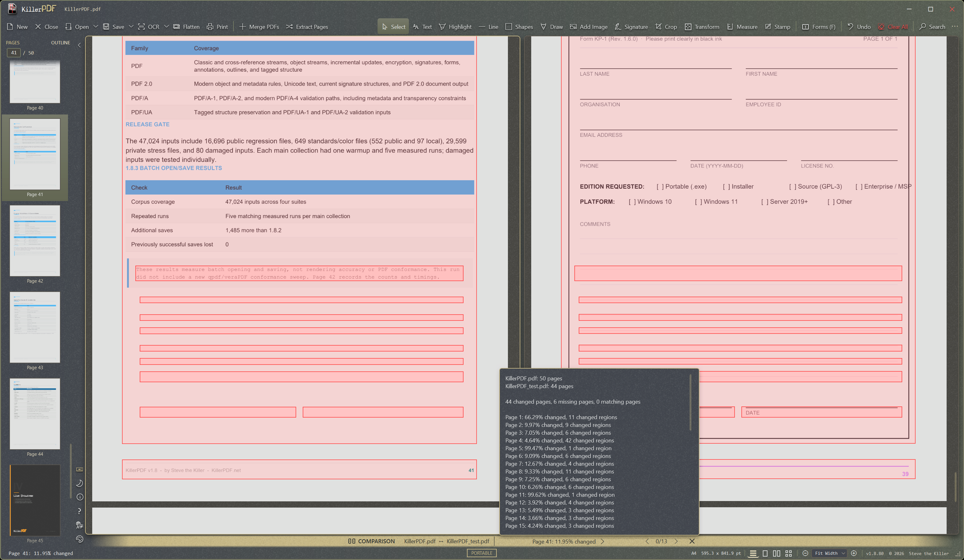Expand the Save dropdown arrow
This screenshot has height=560, width=964.
click(x=131, y=26)
